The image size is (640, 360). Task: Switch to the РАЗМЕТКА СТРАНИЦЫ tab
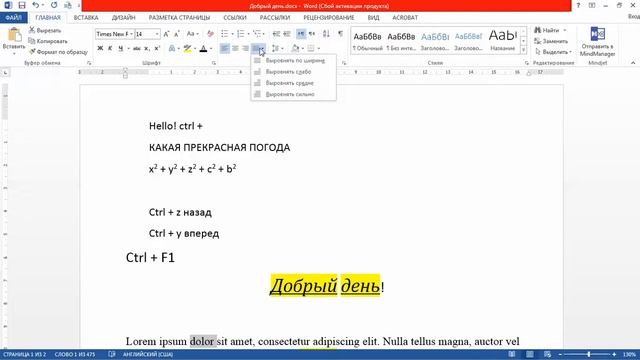(x=179, y=18)
